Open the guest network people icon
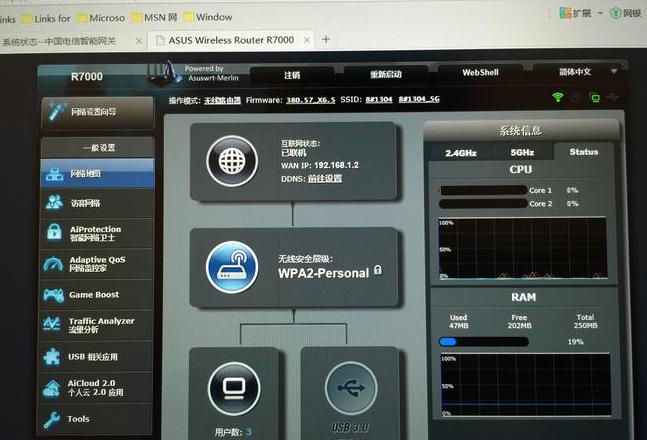This screenshot has height=440, width=647. (x=54, y=202)
